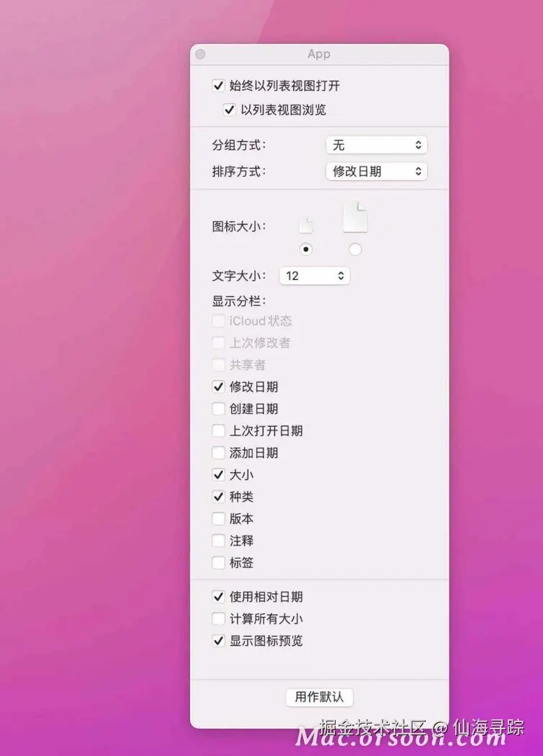Click the small document icon size preview
This screenshot has width=543, height=756.
tap(306, 225)
